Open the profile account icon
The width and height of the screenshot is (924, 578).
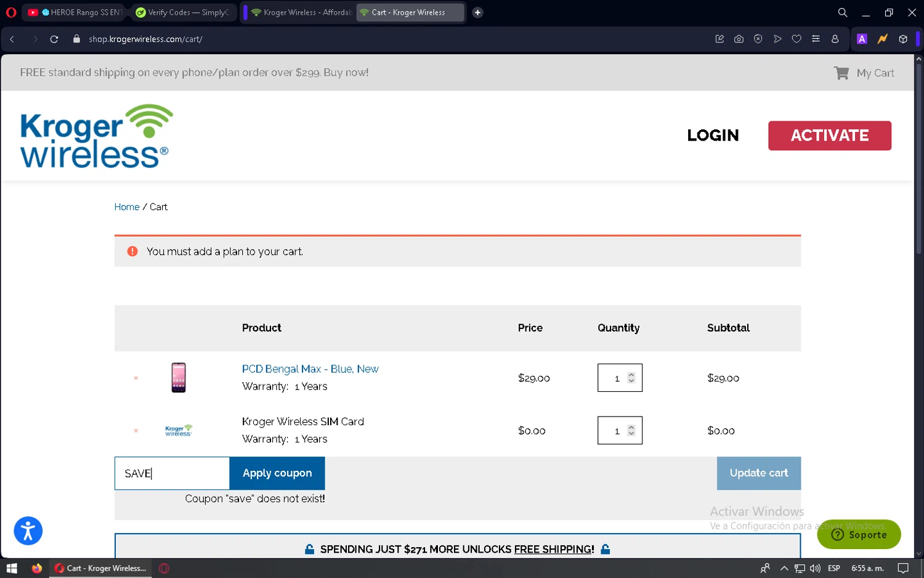click(x=835, y=39)
